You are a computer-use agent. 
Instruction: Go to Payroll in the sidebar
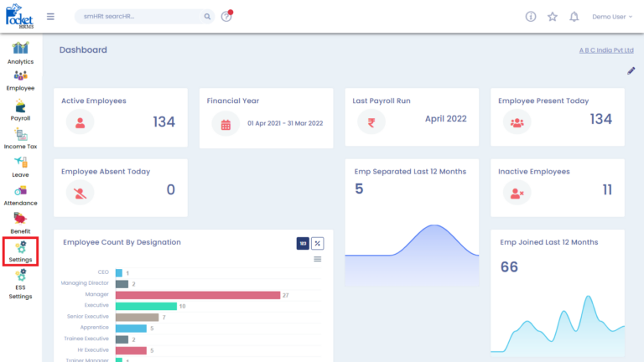(20, 107)
